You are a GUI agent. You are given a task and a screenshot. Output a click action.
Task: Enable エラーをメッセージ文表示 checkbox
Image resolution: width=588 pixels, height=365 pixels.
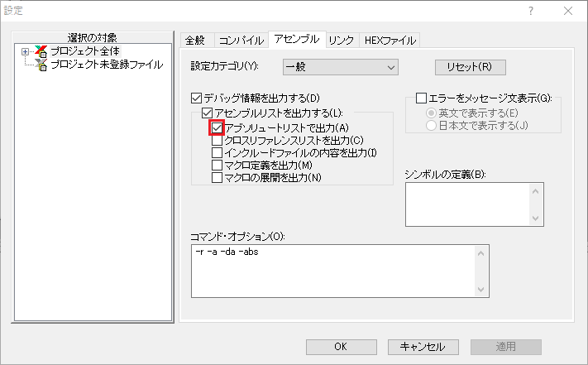[421, 98]
